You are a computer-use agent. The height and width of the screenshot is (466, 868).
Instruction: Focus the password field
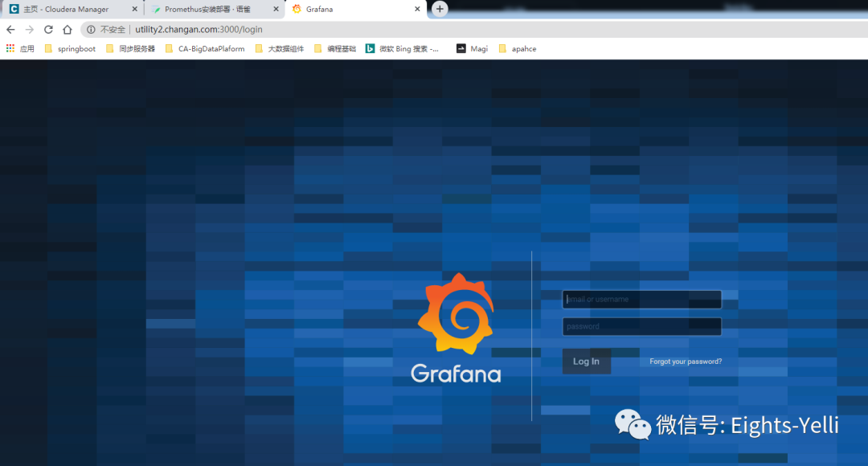(x=641, y=326)
